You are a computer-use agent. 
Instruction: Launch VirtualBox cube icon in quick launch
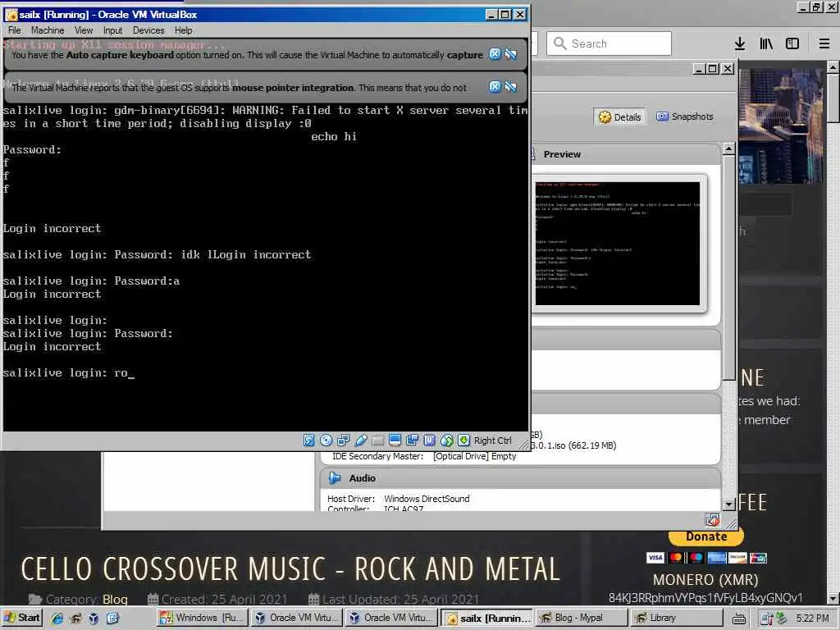94,618
